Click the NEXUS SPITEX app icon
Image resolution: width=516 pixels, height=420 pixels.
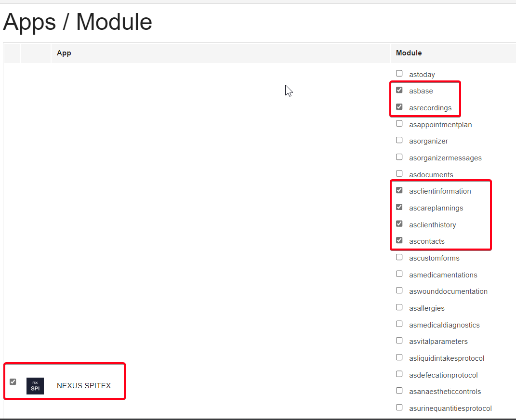click(x=35, y=386)
